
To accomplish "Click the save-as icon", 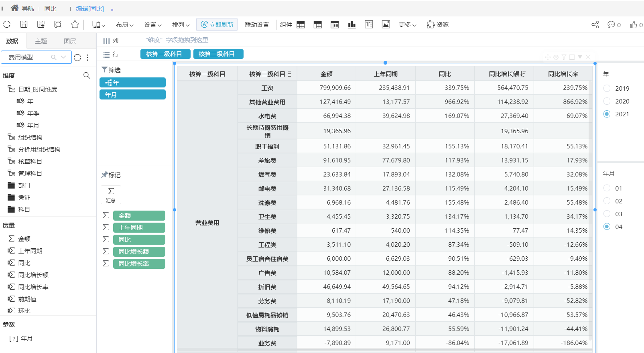I will click(41, 24).
